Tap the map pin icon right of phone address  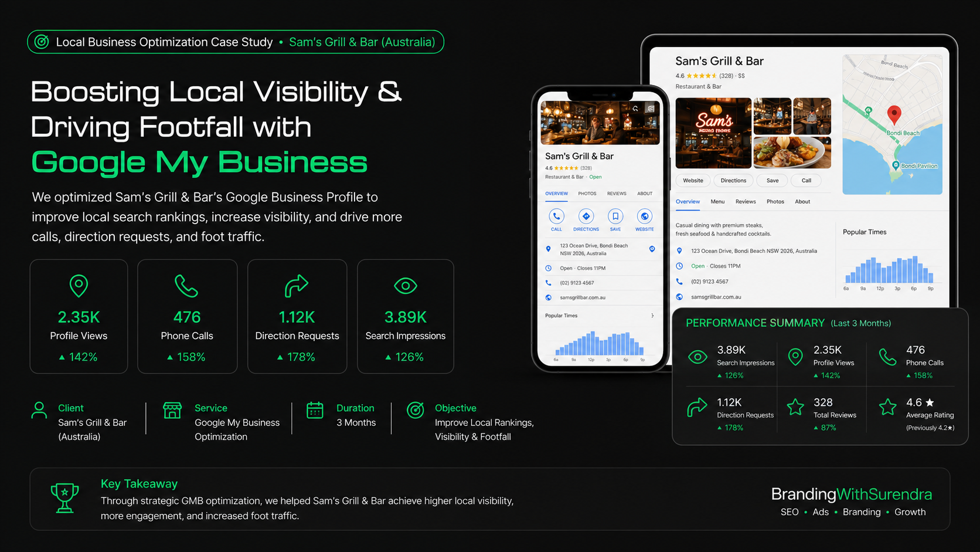click(x=652, y=249)
